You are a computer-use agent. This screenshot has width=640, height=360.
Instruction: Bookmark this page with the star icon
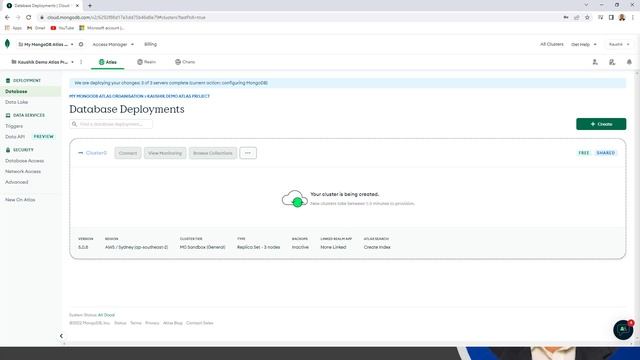tap(587, 17)
